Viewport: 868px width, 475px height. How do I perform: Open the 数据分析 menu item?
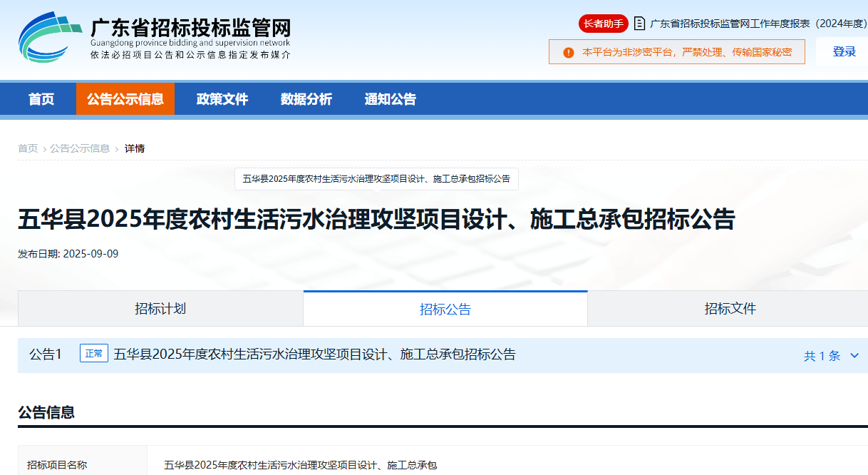tap(306, 99)
